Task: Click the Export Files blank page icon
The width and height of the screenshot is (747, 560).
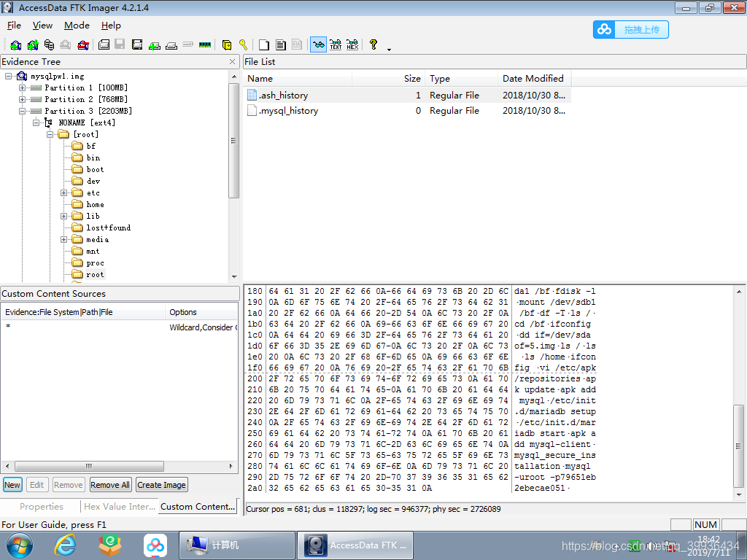Action: [x=264, y=44]
